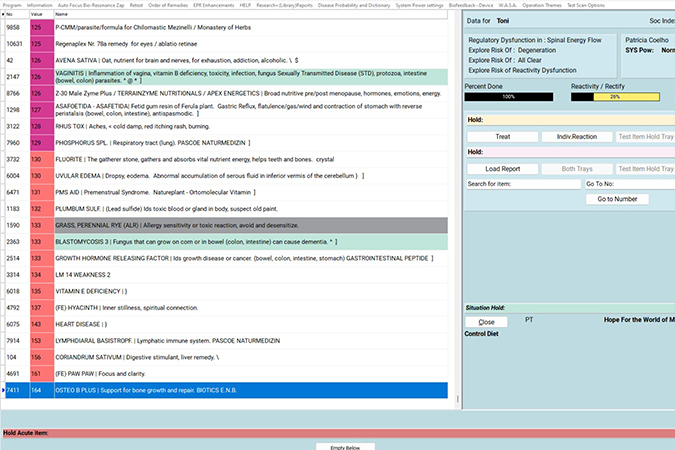Open the Program menu

[12, 4]
